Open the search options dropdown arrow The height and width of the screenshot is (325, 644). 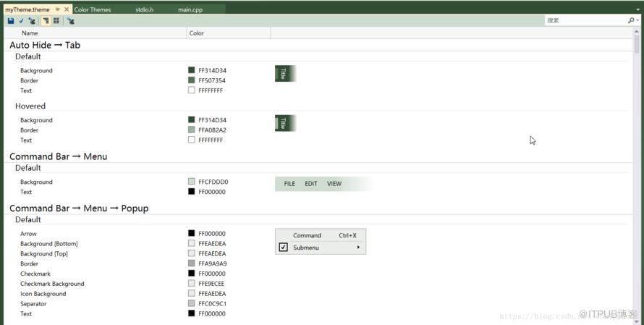[x=637, y=20]
